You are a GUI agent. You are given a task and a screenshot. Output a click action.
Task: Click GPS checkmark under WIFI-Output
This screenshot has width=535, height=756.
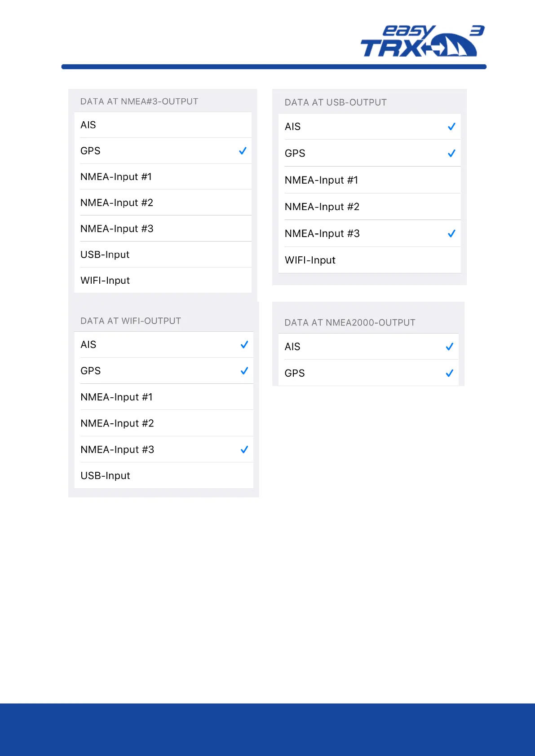244,371
